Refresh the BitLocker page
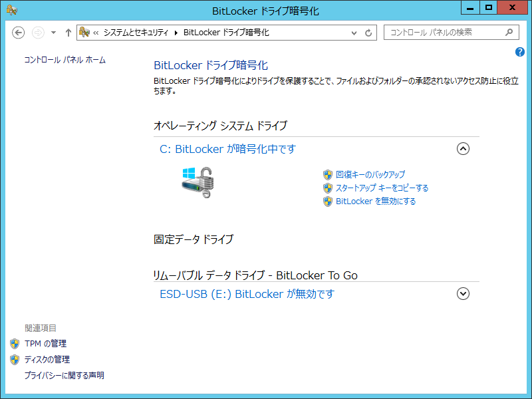 click(368, 33)
